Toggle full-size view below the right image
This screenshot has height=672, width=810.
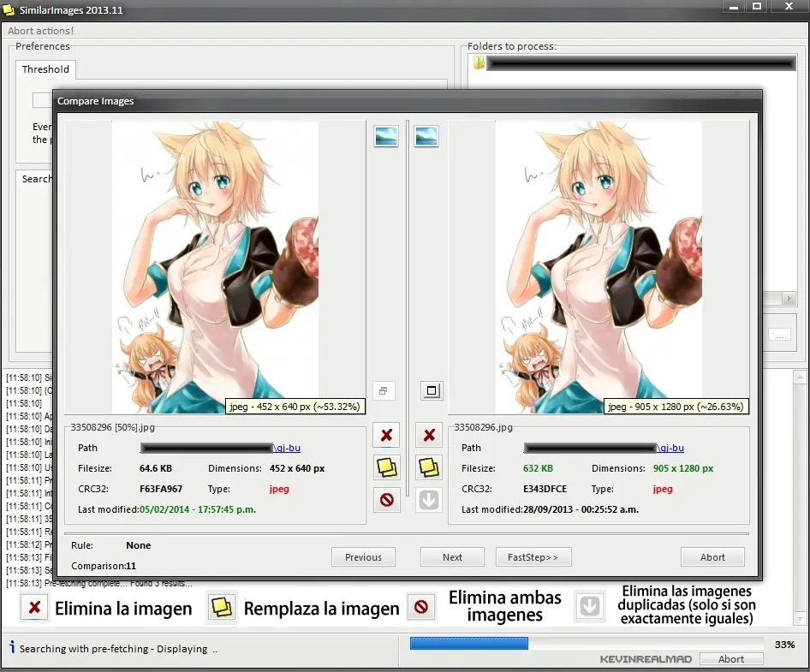pyautogui.click(x=432, y=390)
